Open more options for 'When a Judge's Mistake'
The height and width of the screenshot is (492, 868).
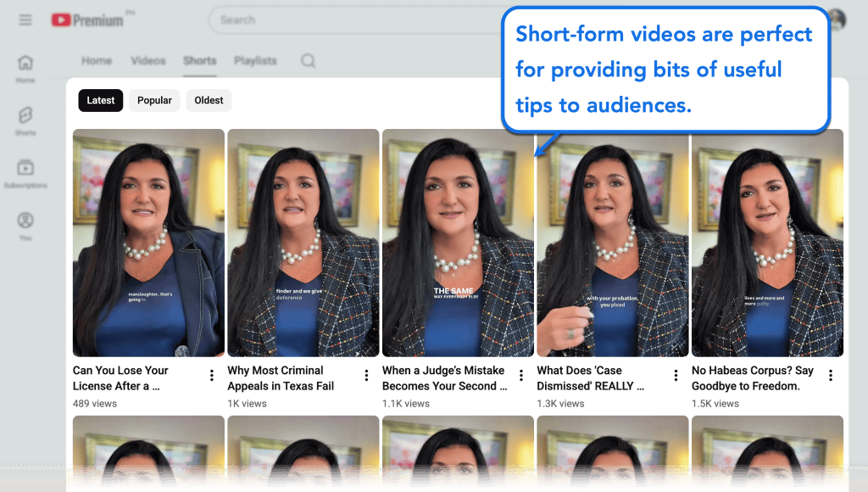point(521,376)
